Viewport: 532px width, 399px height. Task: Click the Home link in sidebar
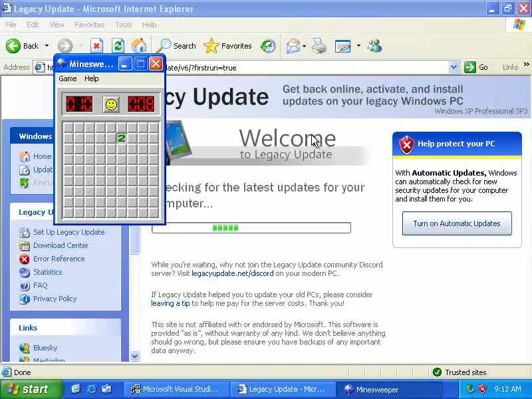[42, 156]
